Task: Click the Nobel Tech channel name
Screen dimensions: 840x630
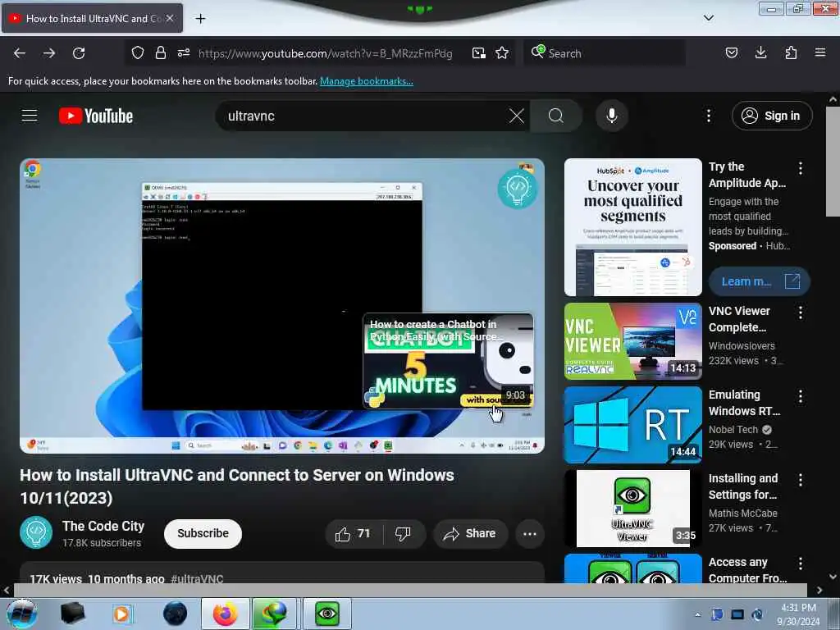Action: click(733, 430)
